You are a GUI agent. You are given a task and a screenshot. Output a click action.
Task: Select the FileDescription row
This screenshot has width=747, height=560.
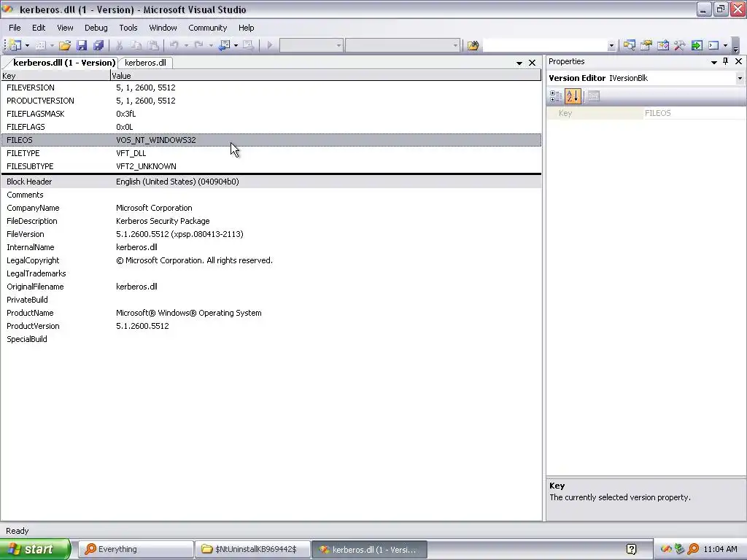click(271, 221)
